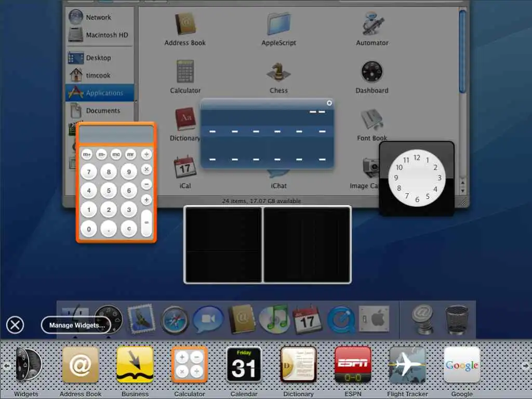Click 8 on the calculator widget
The image size is (532, 399).
109,171
